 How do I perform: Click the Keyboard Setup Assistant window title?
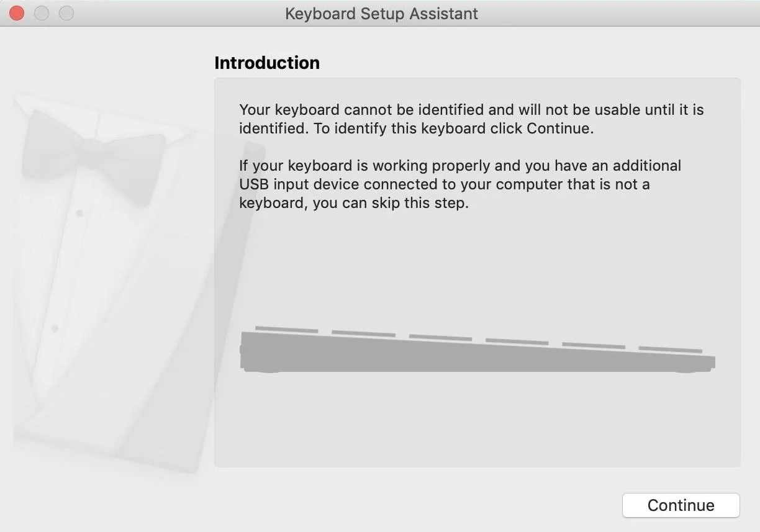pyautogui.click(x=381, y=14)
